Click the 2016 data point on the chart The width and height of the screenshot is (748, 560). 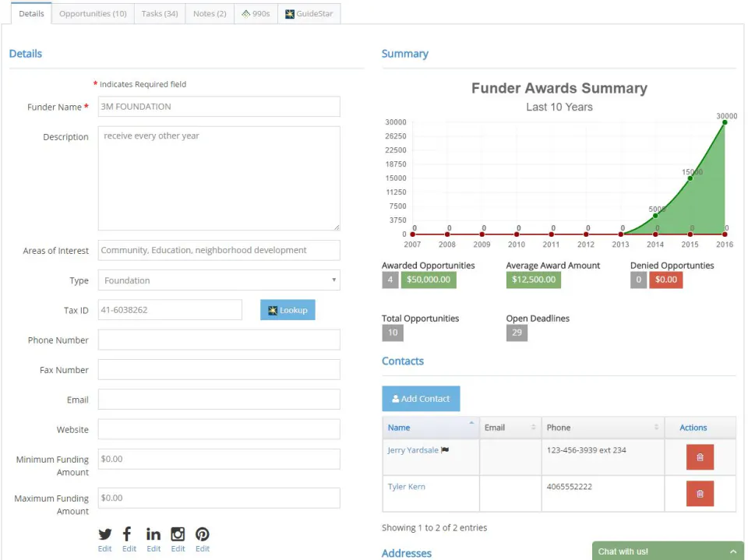click(725, 122)
